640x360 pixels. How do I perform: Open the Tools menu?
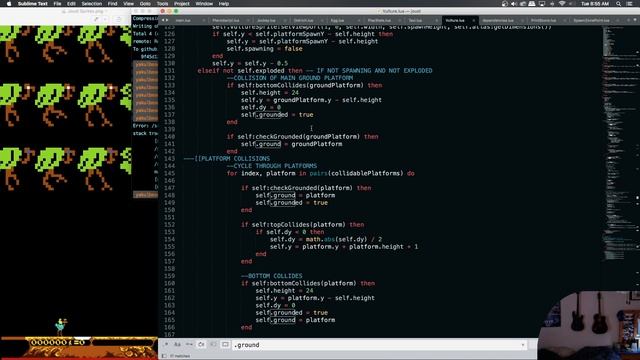coord(162,4)
